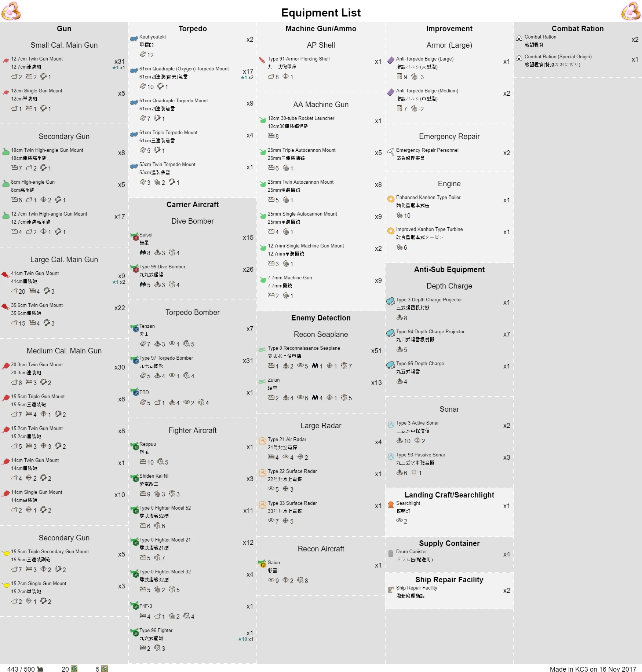Click the Anti-Sub Equipment section header

click(x=449, y=269)
